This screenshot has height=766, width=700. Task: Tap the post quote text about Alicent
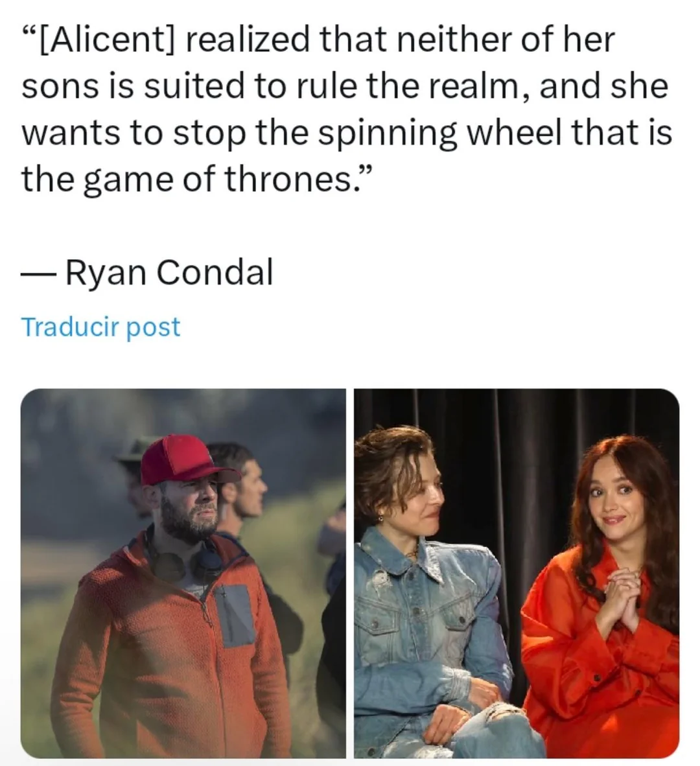[346, 108]
